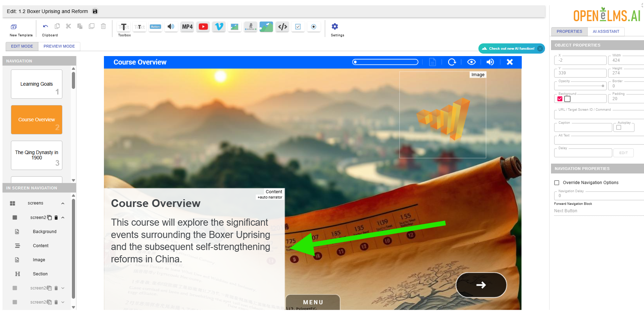644x311 pixels.
Task: Insert the running-figure animation element
Action: [x=250, y=27]
